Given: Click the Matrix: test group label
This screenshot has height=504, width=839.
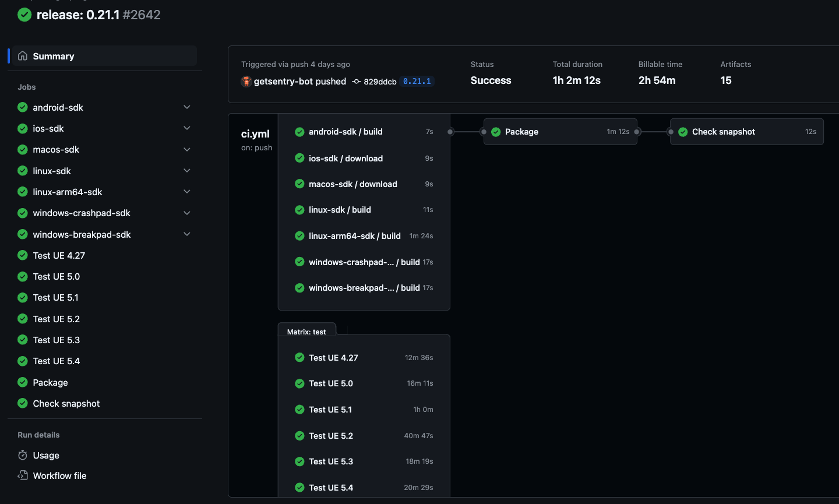Looking at the screenshot, I should click(x=306, y=332).
